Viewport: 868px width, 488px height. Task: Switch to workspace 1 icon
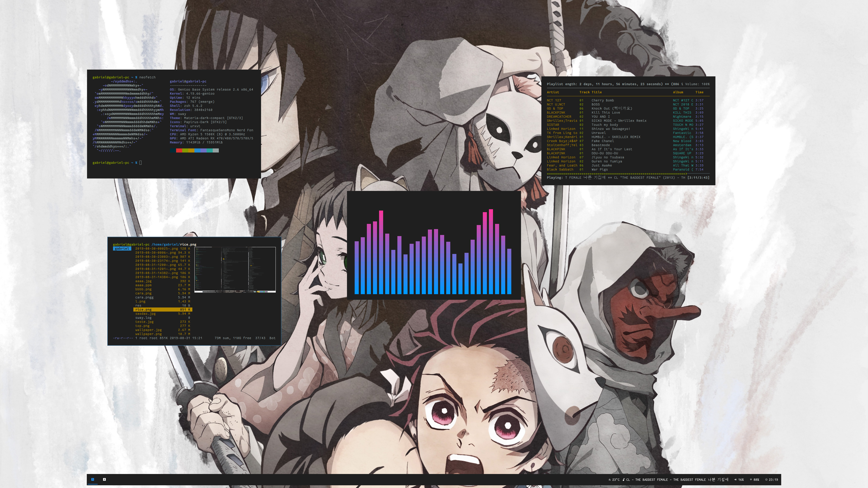pyautogui.click(x=93, y=479)
